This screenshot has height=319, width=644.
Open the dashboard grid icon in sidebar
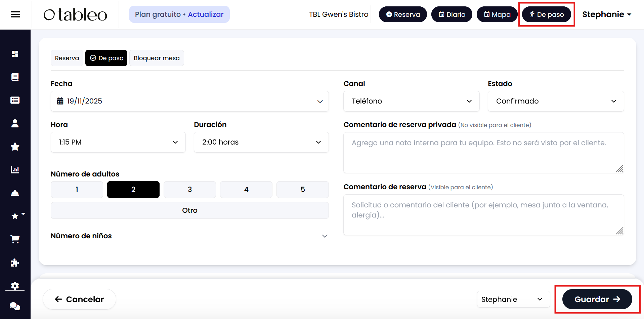15,54
